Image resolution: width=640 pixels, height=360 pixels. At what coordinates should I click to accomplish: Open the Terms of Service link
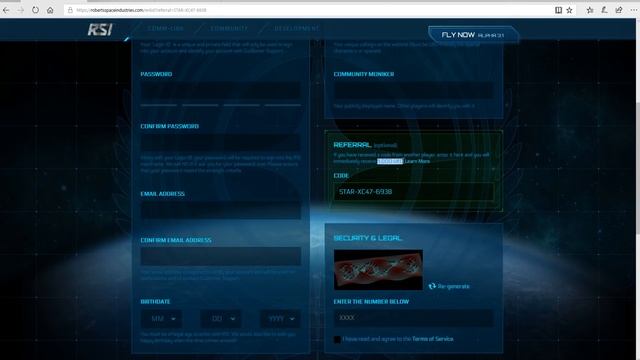coord(433,339)
